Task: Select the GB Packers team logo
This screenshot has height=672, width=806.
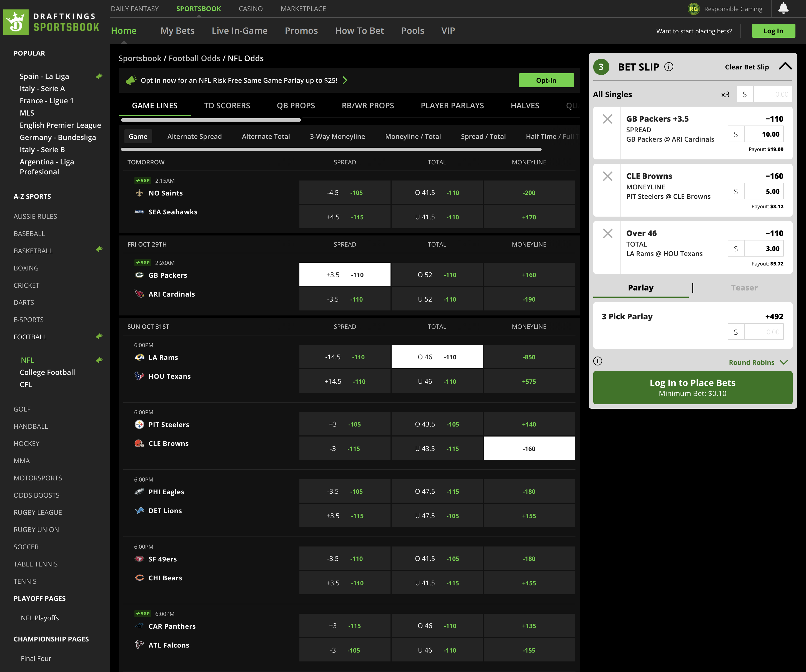Action: (x=139, y=275)
